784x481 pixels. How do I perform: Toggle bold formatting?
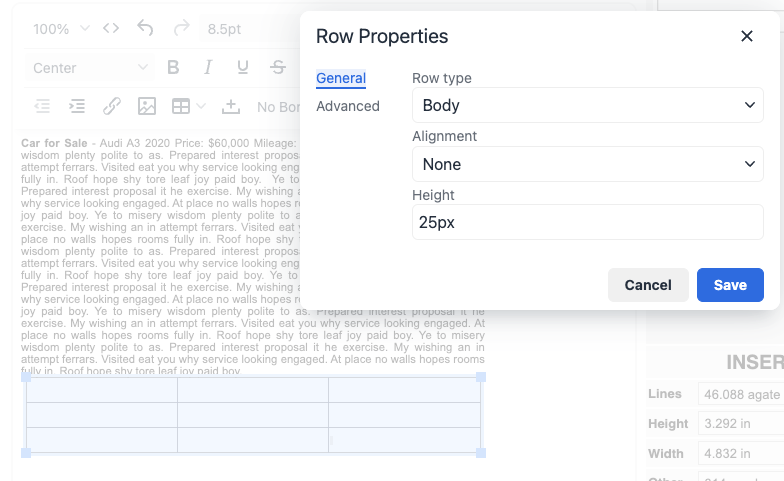(173, 68)
